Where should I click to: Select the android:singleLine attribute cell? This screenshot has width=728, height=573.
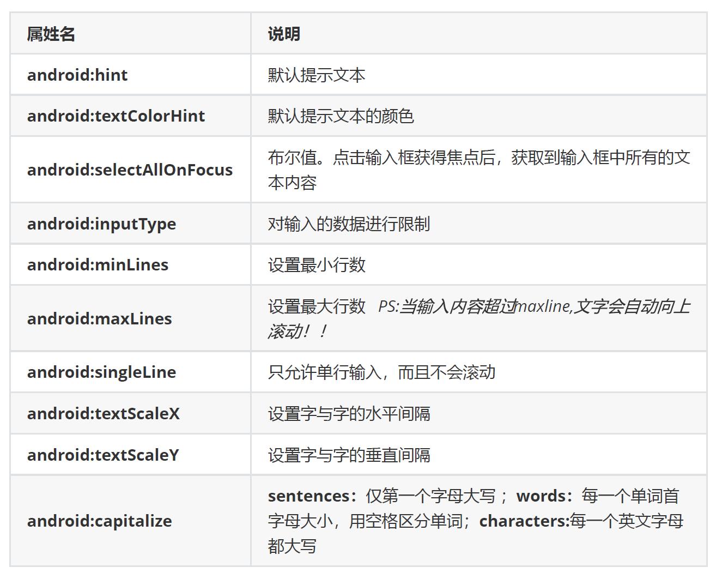point(131,372)
